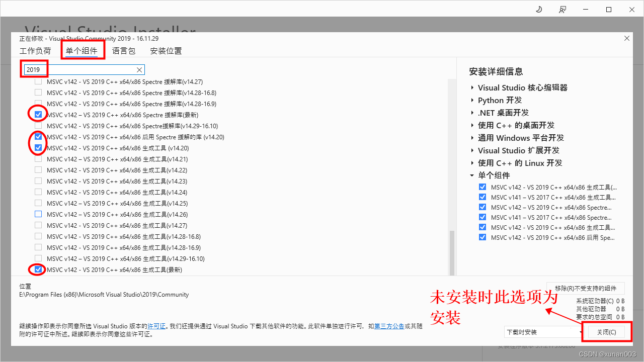Check 生成工具(v14.28-16.8) component
644x362 pixels.
coord(38,236)
